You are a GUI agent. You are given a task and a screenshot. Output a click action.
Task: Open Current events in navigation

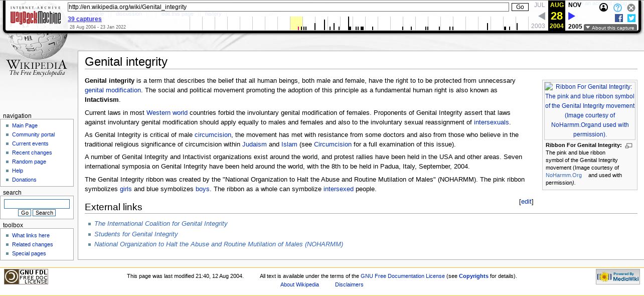(x=30, y=143)
